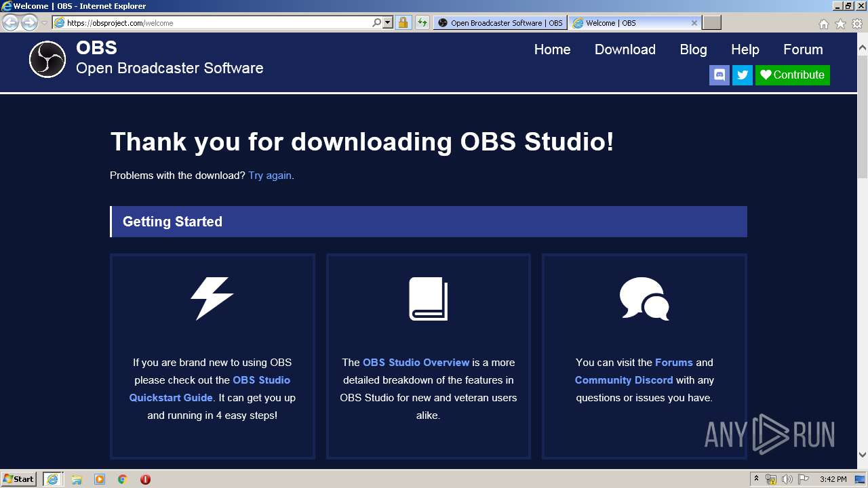Screen dimensions: 868x488
Task: Click the book Overview icon
Action: 429,299
